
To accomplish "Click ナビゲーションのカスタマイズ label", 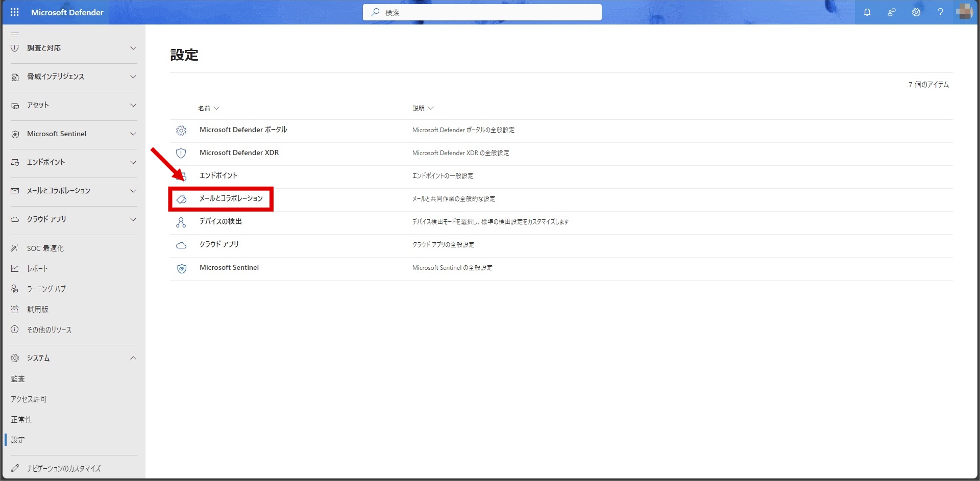I will (64, 468).
